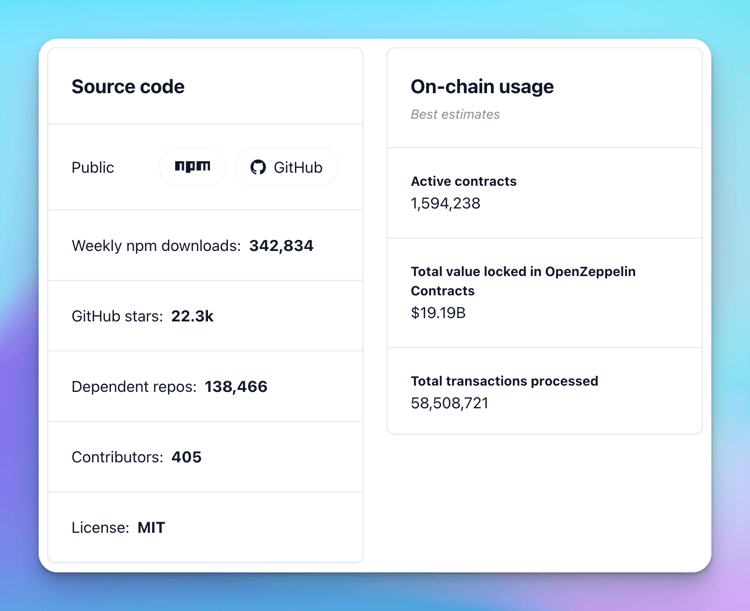
Task: Click the License label
Action: click(100, 528)
